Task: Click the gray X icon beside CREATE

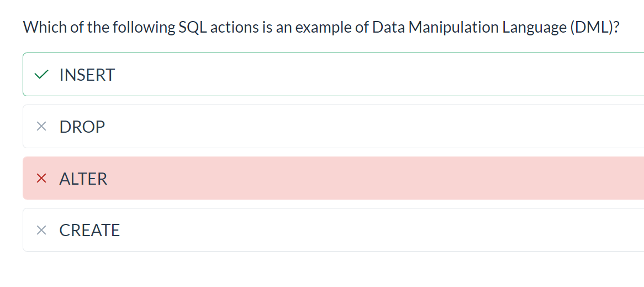Action: click(x=41, y=230)
